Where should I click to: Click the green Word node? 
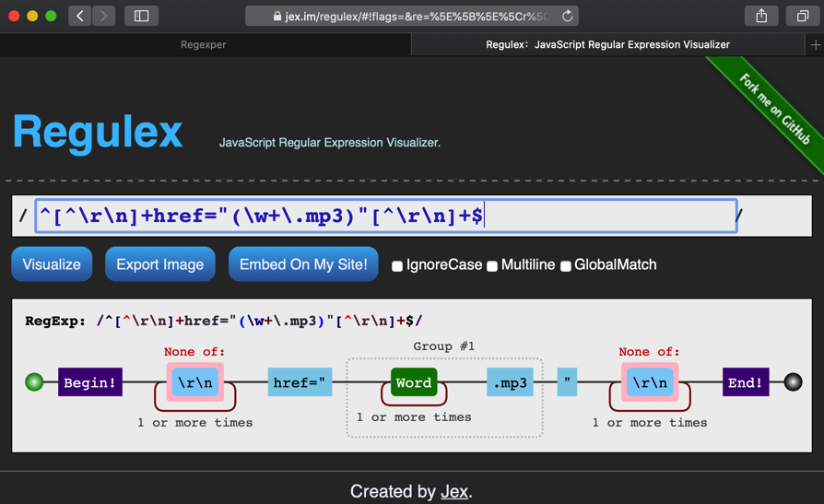click(414, 382)
